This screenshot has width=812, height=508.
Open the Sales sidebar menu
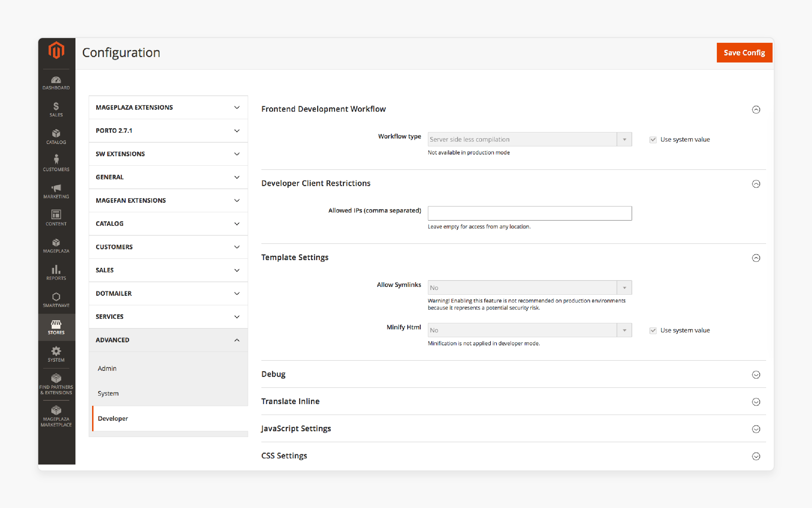pyautogui.click(x=56, y=110)
